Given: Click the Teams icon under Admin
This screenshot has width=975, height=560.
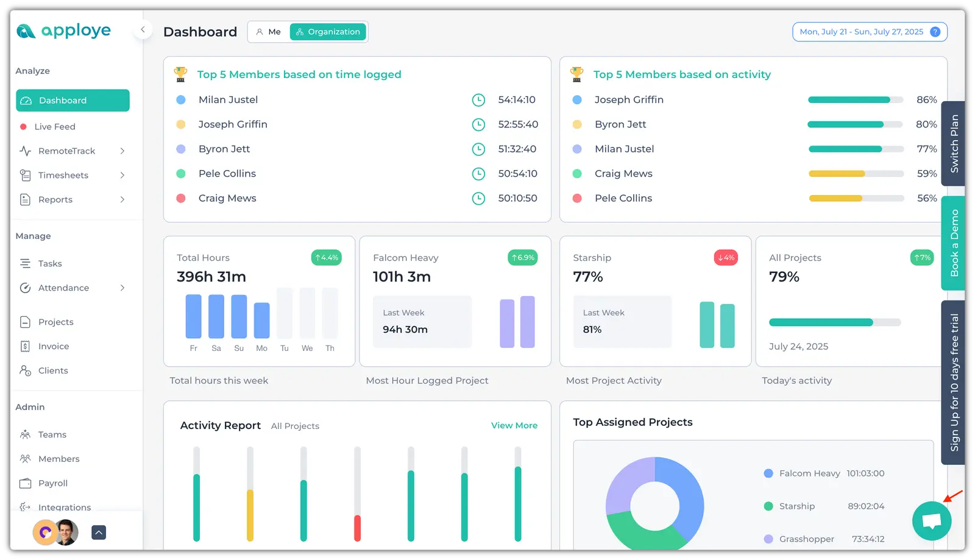Looking at the screenshot, I should tap(25, 434).
